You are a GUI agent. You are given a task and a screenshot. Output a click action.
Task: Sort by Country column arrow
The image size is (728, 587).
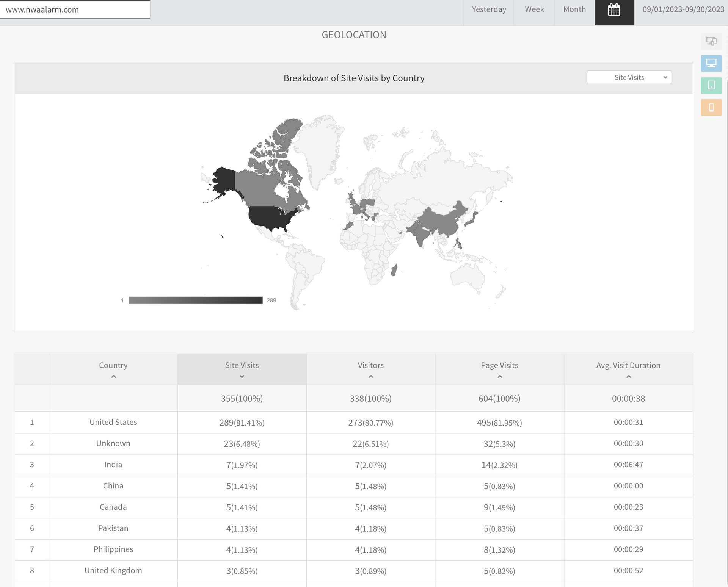pos(113,377)
